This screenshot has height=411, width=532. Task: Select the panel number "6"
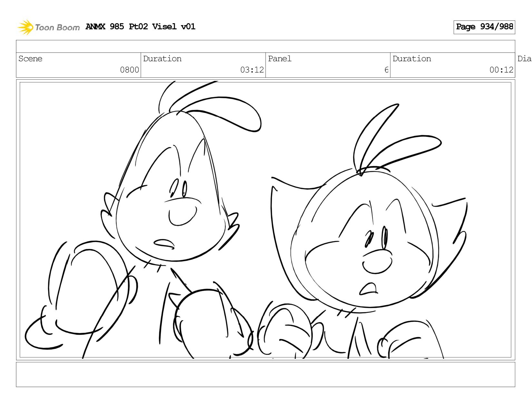386,70
